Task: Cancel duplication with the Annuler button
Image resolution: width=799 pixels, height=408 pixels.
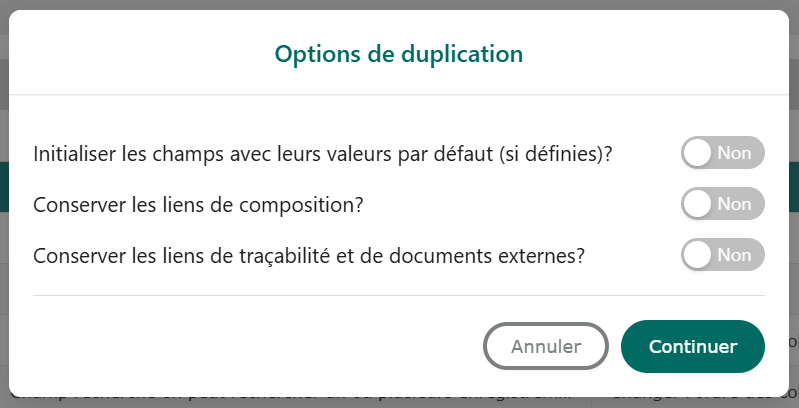Action: tap(546, 347)
